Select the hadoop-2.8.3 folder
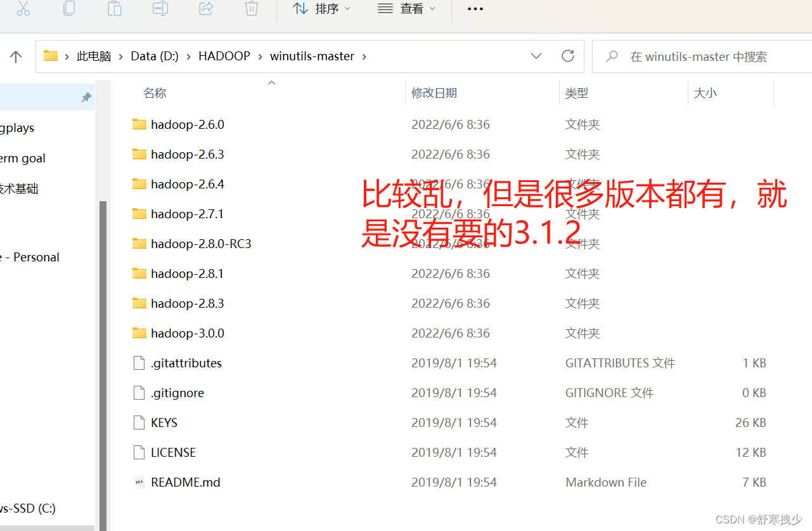Screen dimensions: 812x531 pyautogui.click(x=188, y=303)
